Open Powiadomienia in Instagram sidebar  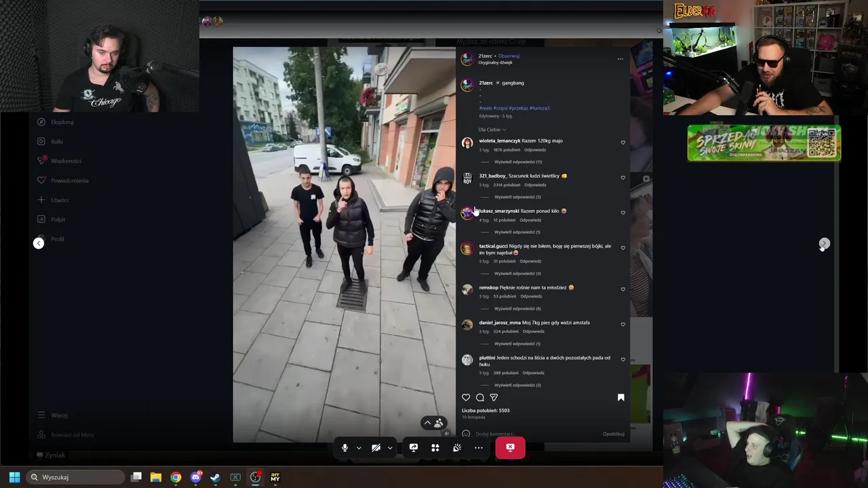click(x=63, y=180)
